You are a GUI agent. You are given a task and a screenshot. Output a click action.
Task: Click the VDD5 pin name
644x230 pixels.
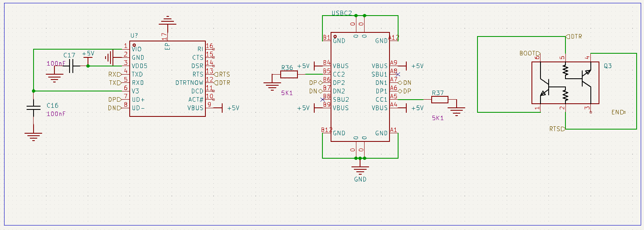click(140, 66)
